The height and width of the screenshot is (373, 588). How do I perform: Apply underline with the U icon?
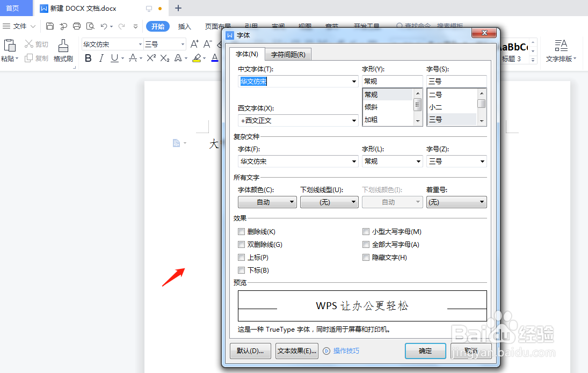click(114, 58)
